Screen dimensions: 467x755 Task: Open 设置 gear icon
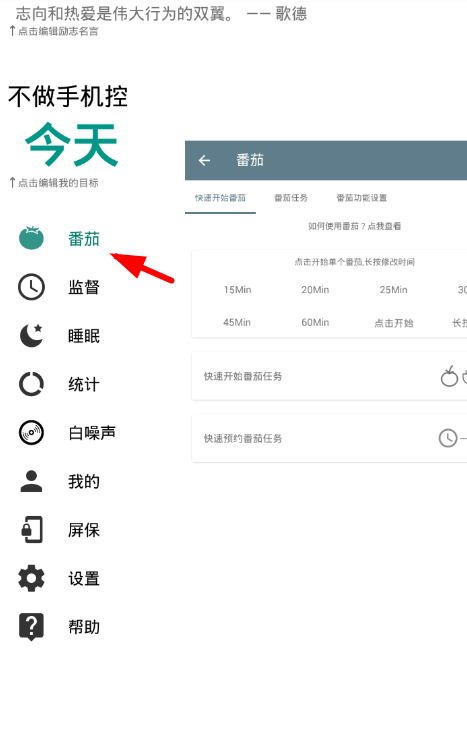(31, 578)
